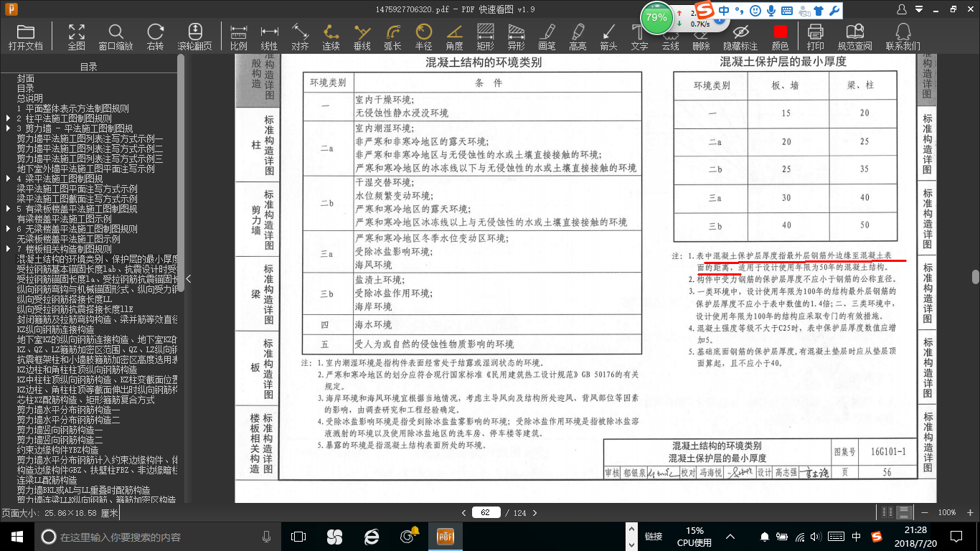Click the document vertical scrollbar thumb

(x=976, y=277)
